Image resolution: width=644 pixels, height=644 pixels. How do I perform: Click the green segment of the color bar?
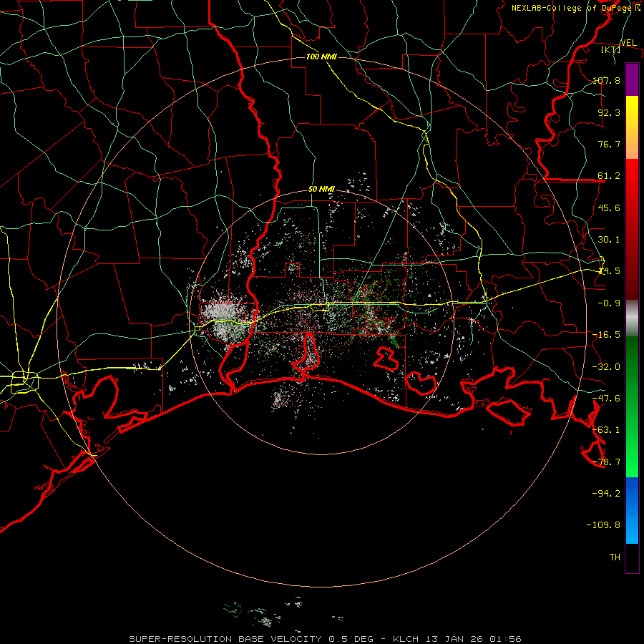(x=632, y=406)
